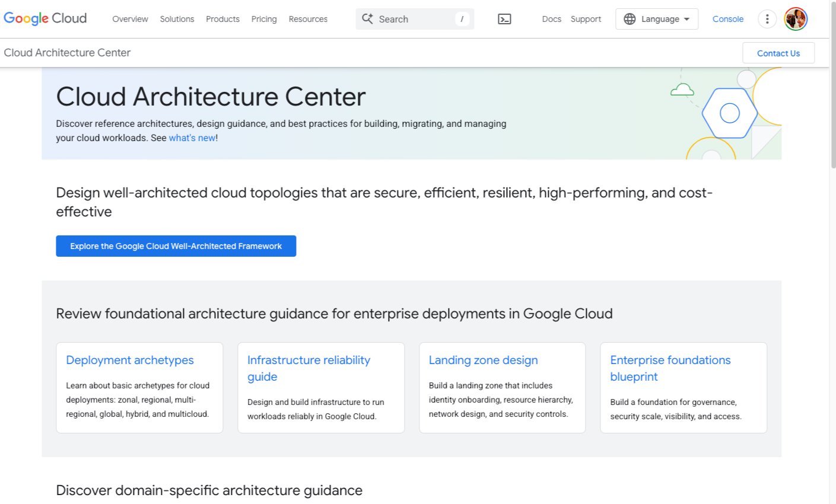The width and height of the screenshot is (836, 504).
Task: Open the Support link
Action: tap(586, 19)
